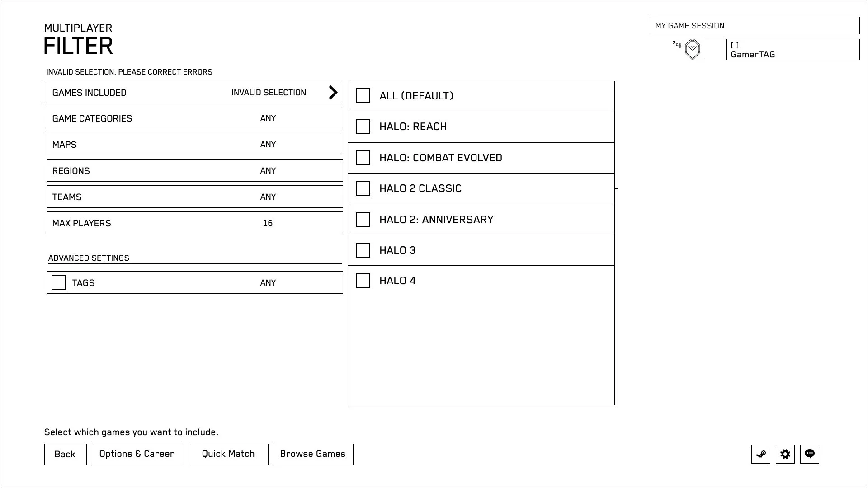
Task: Click the Back button
Action: [x=66, y=454]
